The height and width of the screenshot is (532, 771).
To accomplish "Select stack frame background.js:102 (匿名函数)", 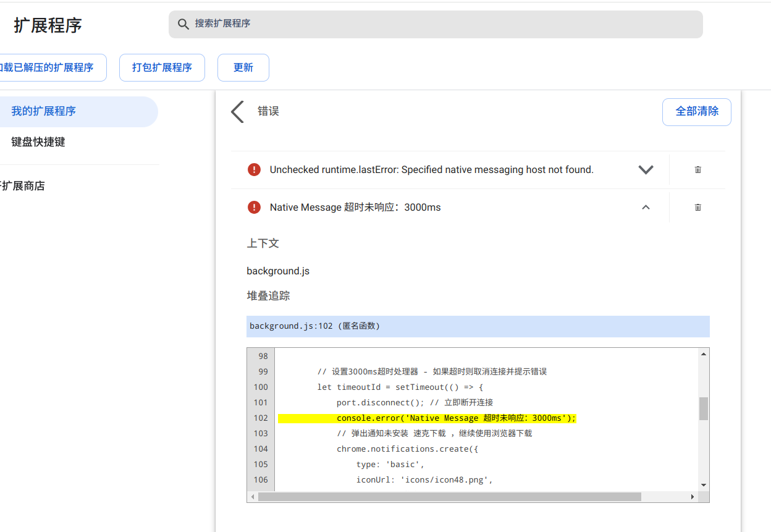I will click(478, 326).
